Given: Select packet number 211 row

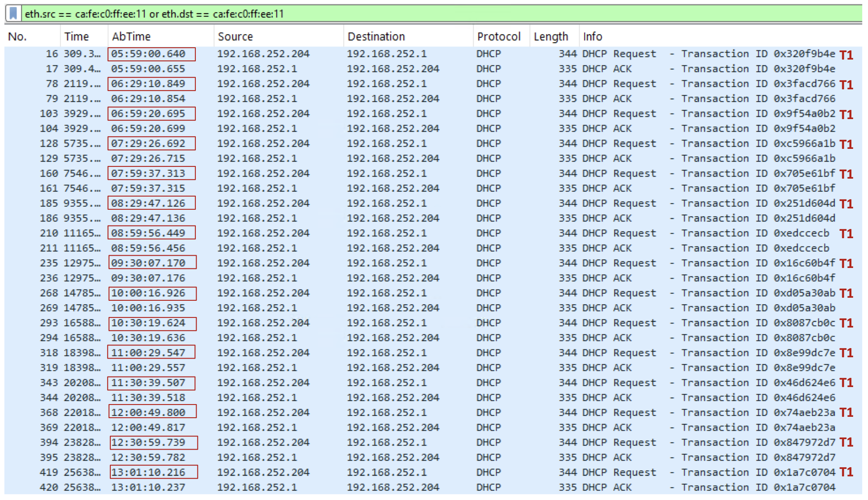Looking at the screenshot, I should (433, 248).
